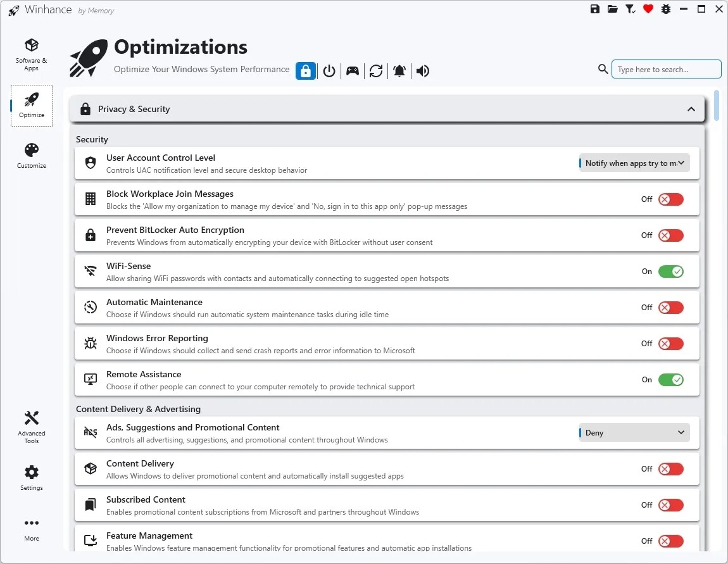
Task: Open the Software & Apps section
Action: [x=31, y=53]
